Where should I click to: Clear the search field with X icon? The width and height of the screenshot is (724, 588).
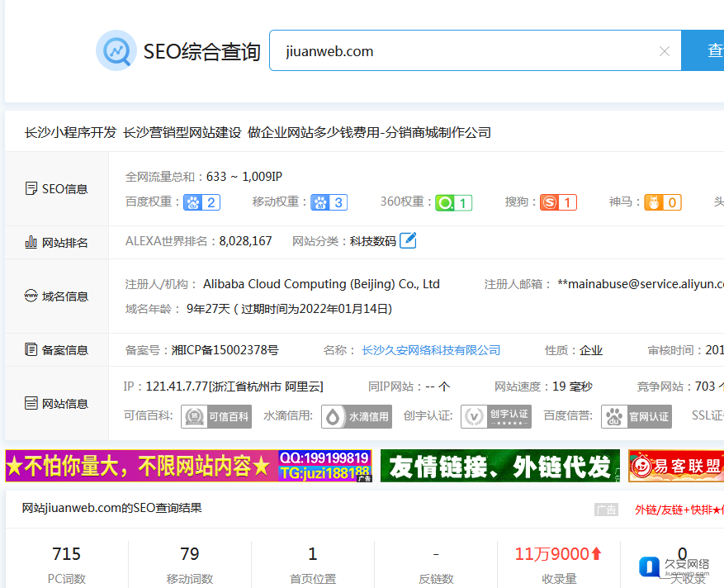point(664,51)
